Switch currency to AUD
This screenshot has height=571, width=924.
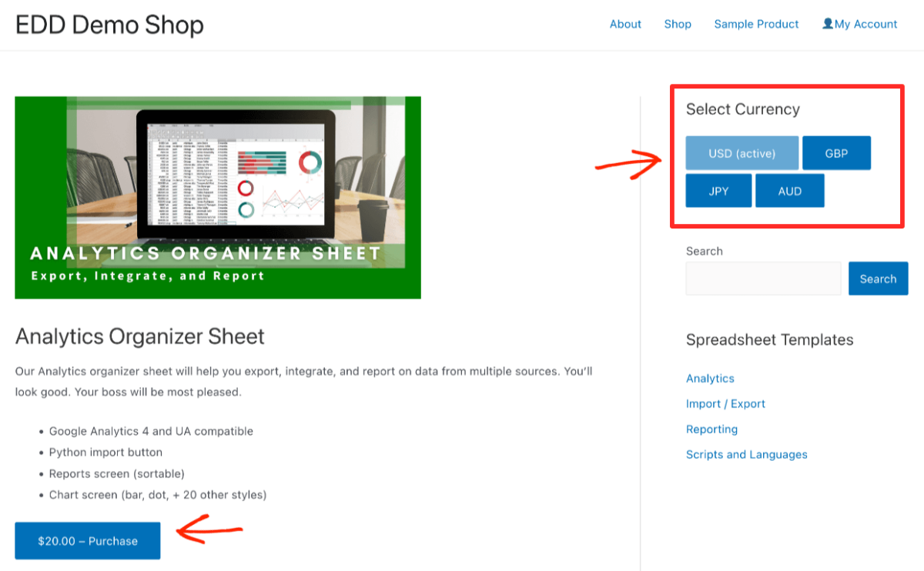point(790,190)
